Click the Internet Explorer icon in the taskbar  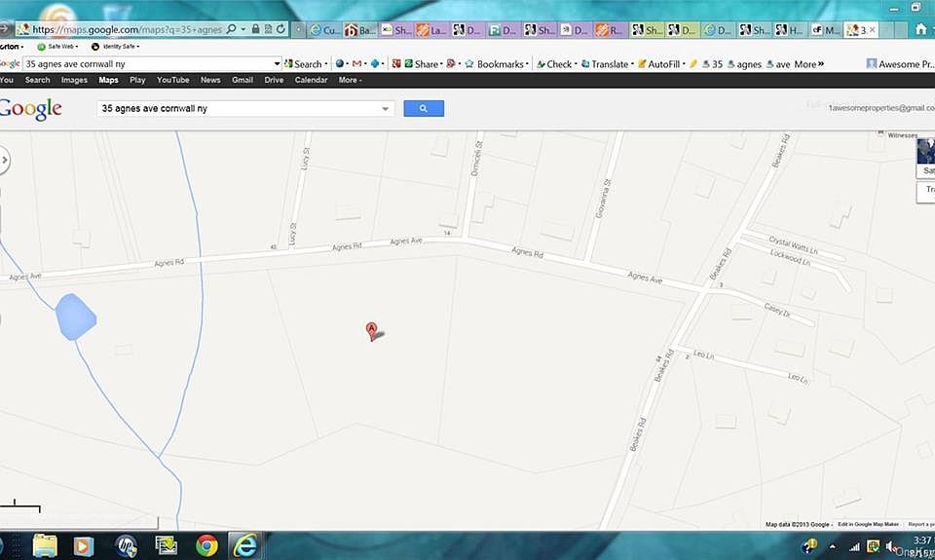pyautogui.click(x=246, y=545)
